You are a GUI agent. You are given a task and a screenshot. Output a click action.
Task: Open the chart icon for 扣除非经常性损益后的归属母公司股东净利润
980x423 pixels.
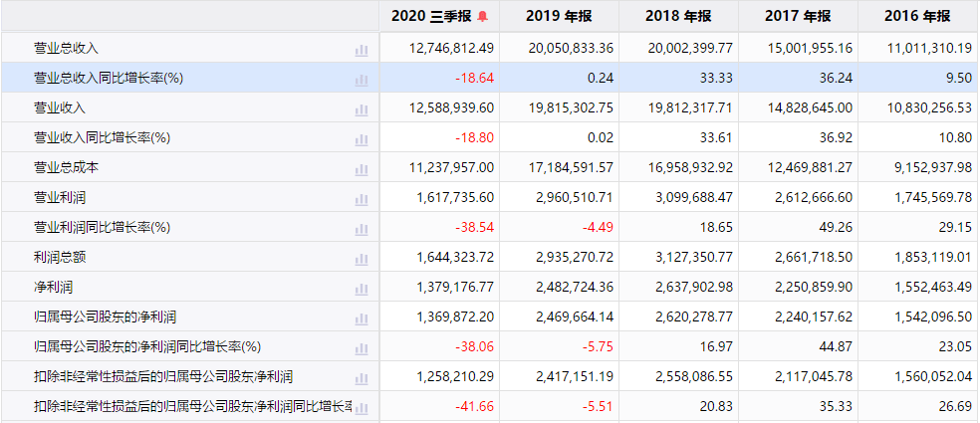tap(362, 377)
